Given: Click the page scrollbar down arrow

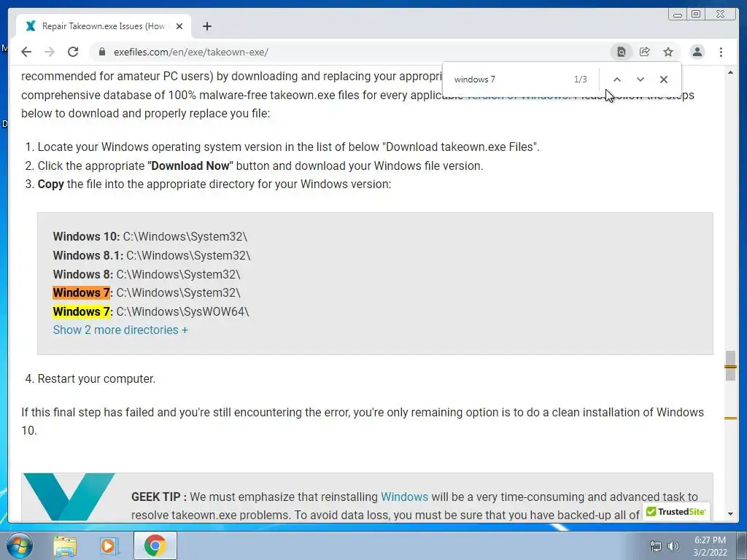Looking at the screenshot, I should (x=730, y=514).
